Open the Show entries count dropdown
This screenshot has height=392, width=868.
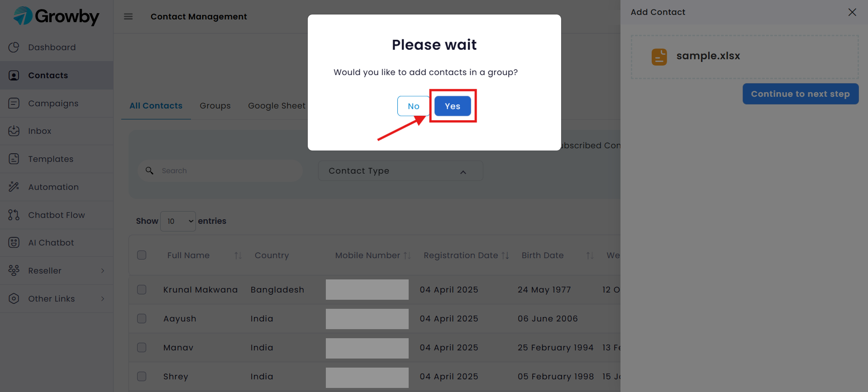tap(178, 221)
